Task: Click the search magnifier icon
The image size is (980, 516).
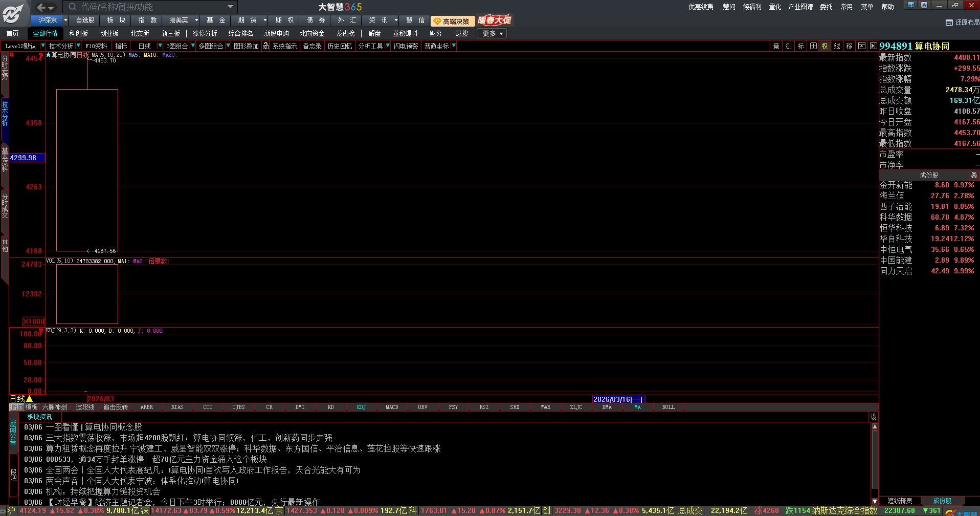Action: pyautogui.click(x=73, y=7)
